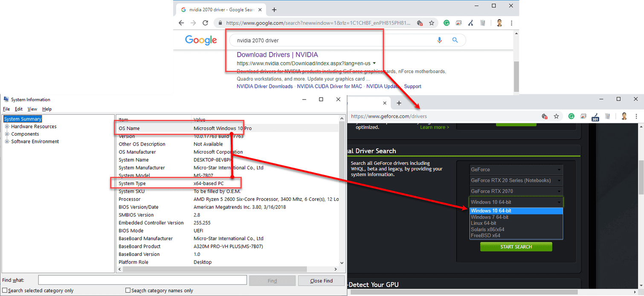
Task: Open the 'GeForce RTX 2070' product dropdown
Action: pyautogui.click(x=516, y=191)
